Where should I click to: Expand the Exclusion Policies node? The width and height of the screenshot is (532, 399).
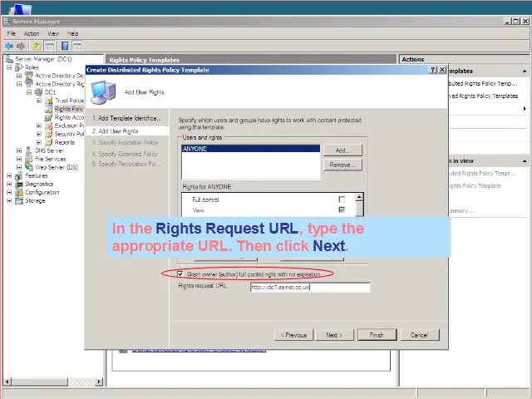pos(39,126)
